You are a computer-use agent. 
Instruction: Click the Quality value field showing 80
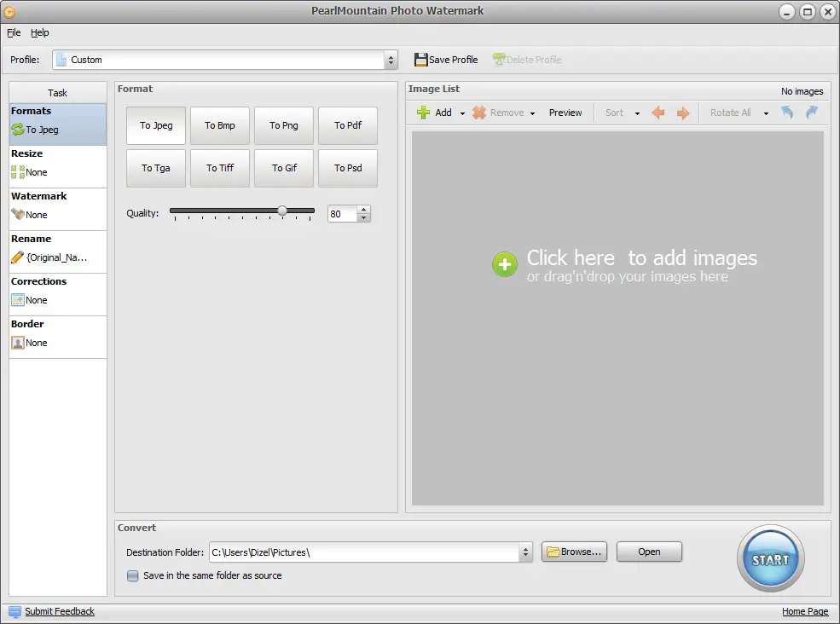tap(342, 214)
